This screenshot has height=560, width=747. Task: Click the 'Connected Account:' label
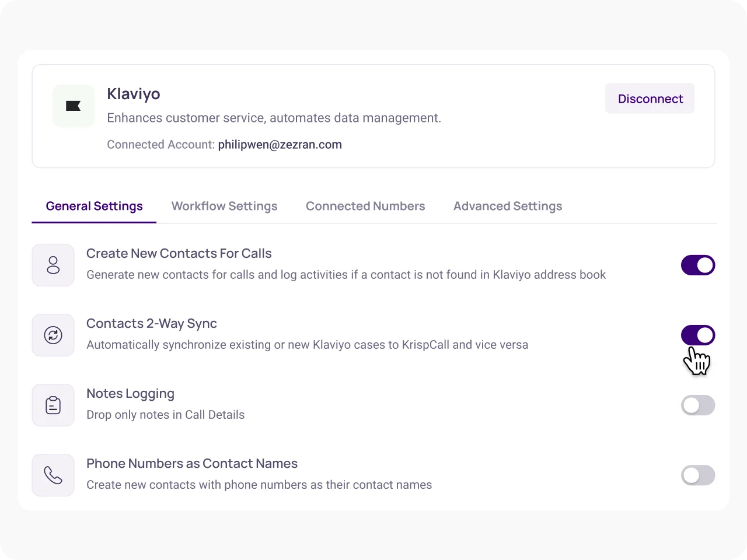(x=161, y=145)
